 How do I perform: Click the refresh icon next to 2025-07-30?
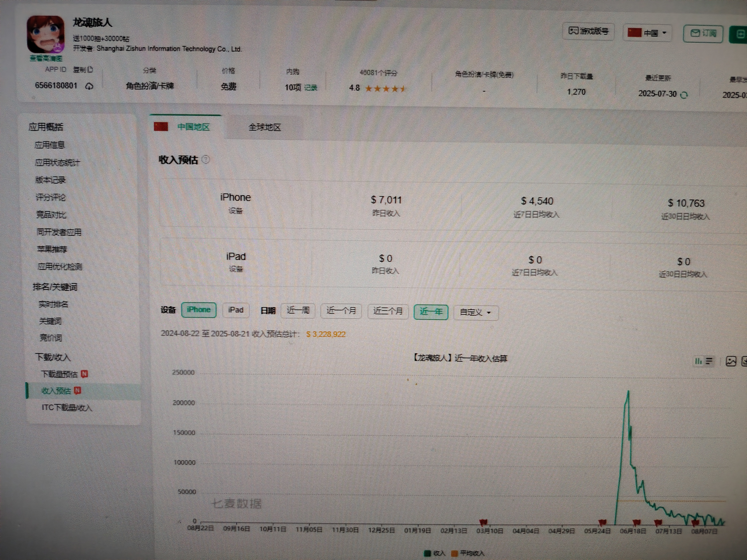(x=684, y=95)
